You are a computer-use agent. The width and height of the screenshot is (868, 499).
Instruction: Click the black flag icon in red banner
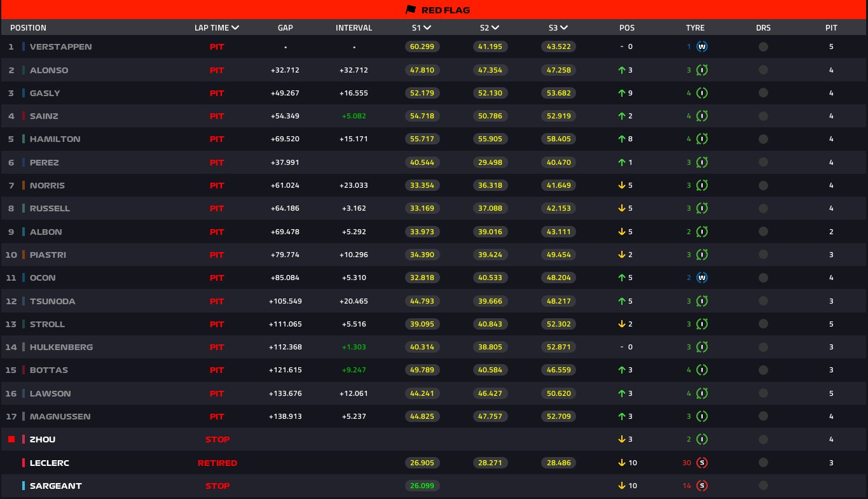pos(411,10)
